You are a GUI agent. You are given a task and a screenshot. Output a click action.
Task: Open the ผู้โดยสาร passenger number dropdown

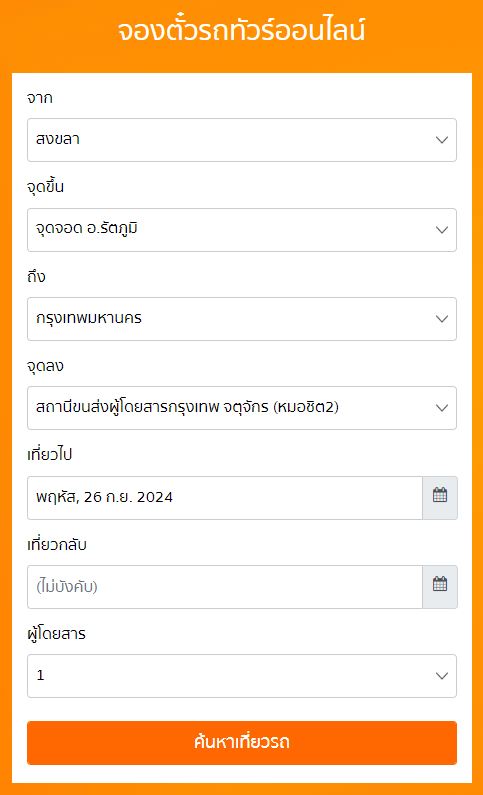[242, 676]
